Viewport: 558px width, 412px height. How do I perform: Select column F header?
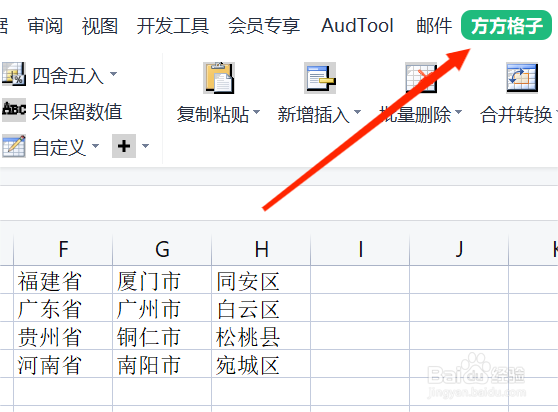(x=63, y=249)
